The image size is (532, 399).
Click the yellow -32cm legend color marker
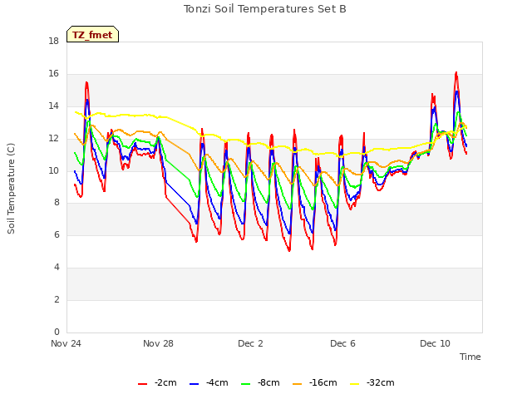click(355, 384)
